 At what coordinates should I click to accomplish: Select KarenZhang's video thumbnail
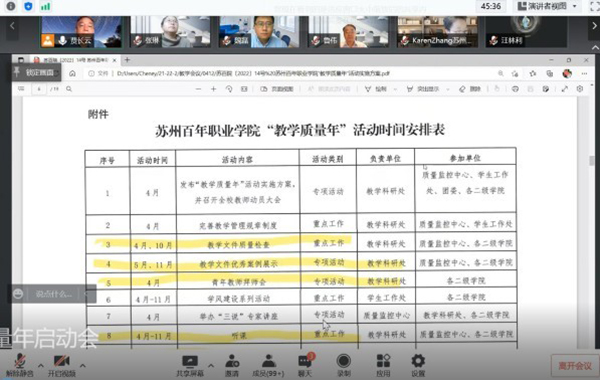point(437,32)
